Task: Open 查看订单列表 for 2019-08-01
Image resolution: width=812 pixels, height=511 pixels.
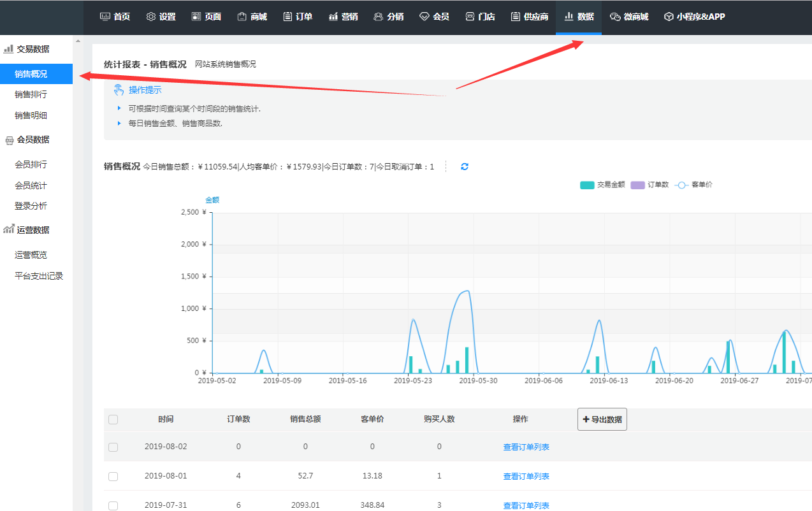Action: pos(526,477)
